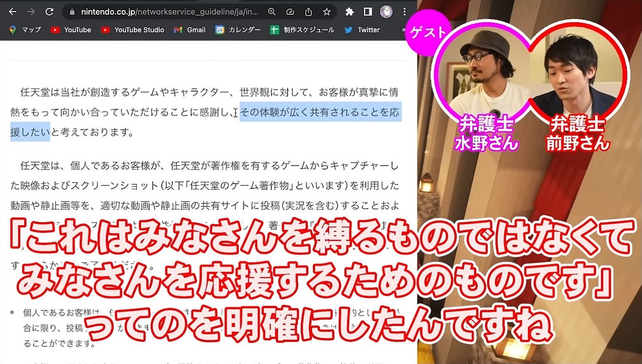Image resolution: width=642 pixels, height=364 pixels.
Task: Open the 制作スケジュール bookmark
Action: (302, 30)
